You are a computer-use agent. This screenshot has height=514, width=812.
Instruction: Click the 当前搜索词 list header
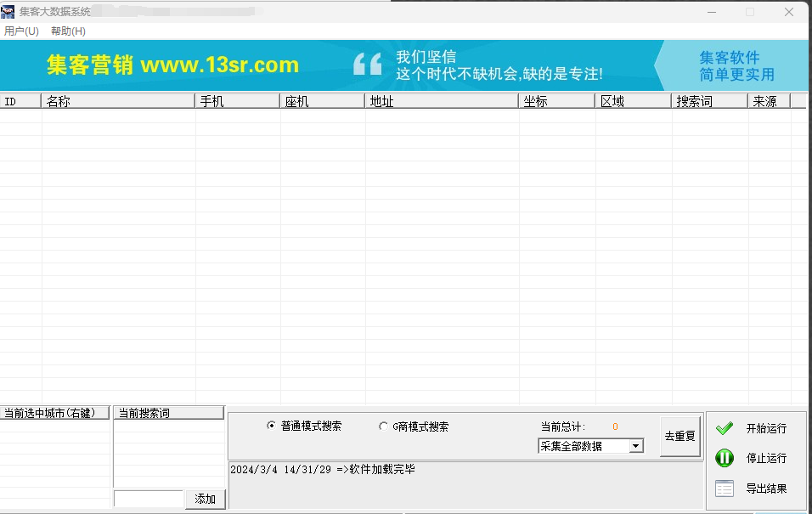(168, 413)
